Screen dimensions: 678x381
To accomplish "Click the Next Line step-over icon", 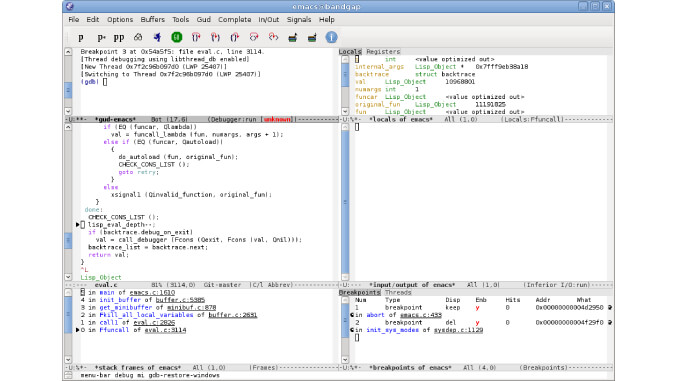I will point(196,37).
